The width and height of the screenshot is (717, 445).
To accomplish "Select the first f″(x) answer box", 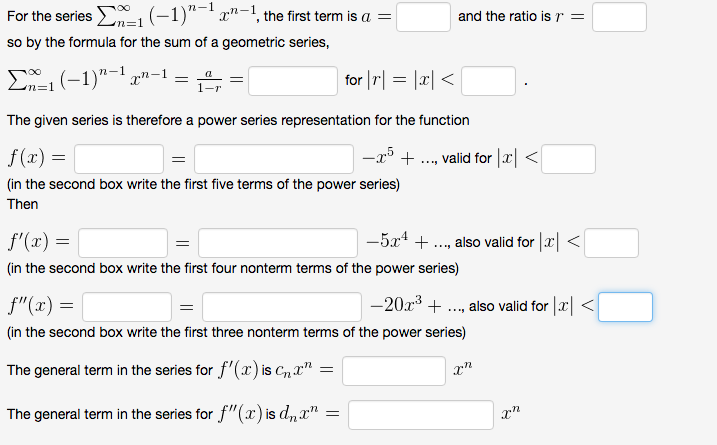I will [127, 307].
